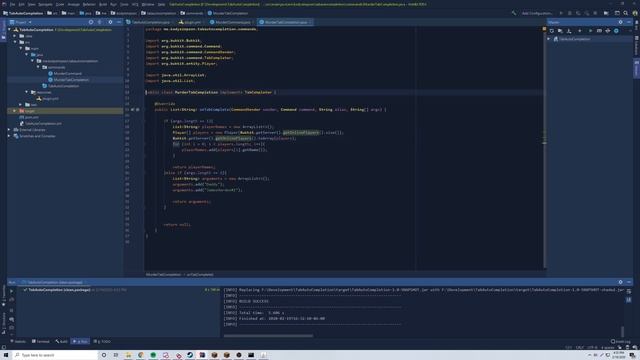Click MurderTabCompletion breadcrumb in navigation bar
640x360 pixels.
pyautogui.click(x=228, y=13)
